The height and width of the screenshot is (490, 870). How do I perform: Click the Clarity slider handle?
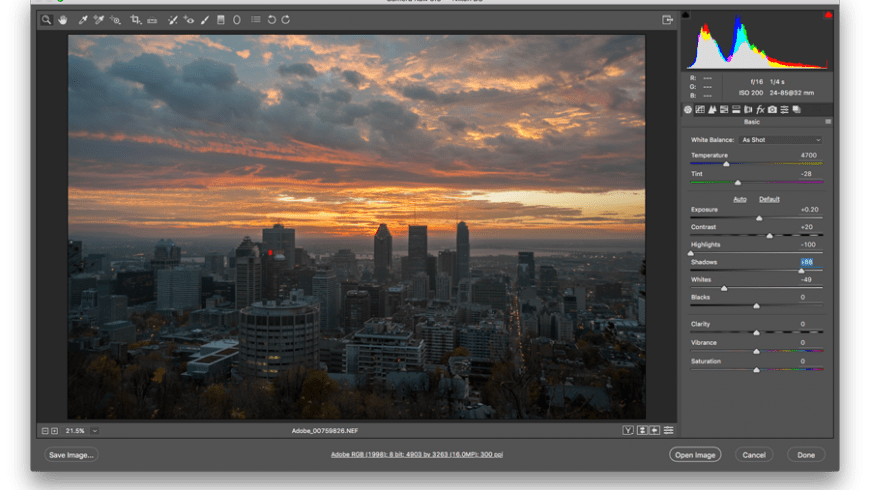tap(756, 333)
